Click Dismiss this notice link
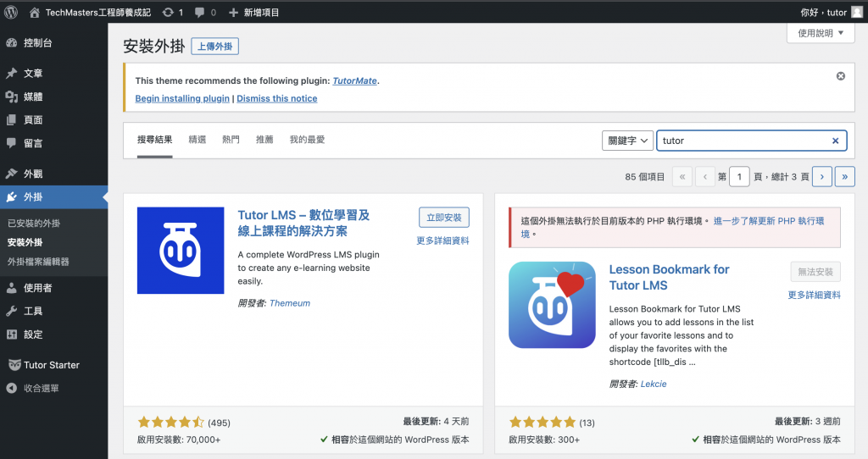The height and width of the screenshot is (459, 868). click(277, 98)
